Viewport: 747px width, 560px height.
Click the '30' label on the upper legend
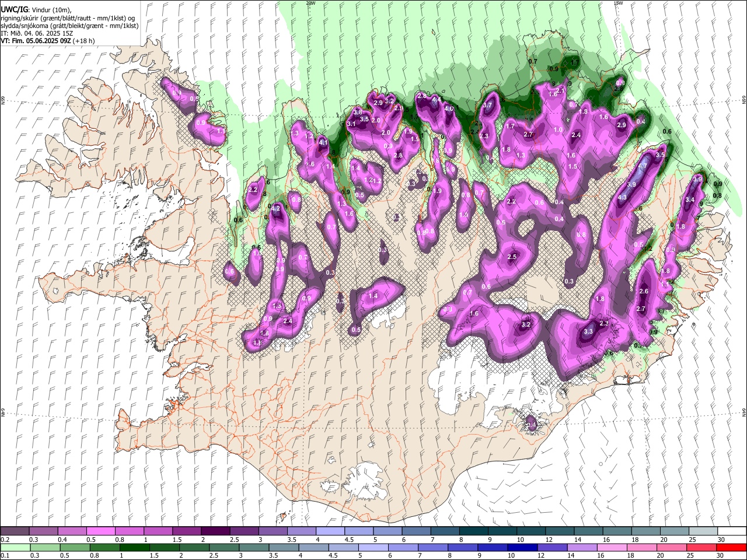tap(721, 540)
